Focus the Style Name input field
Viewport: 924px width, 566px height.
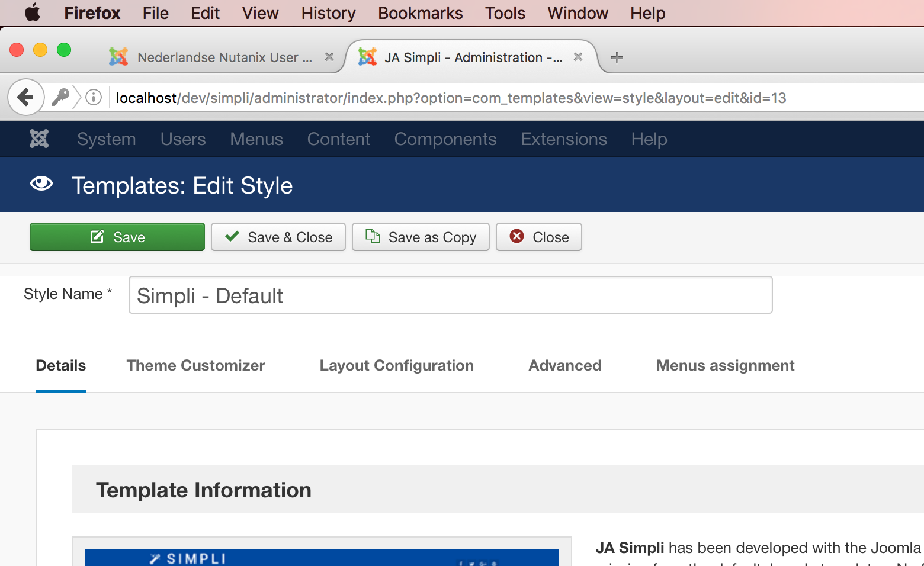[450, 295]
